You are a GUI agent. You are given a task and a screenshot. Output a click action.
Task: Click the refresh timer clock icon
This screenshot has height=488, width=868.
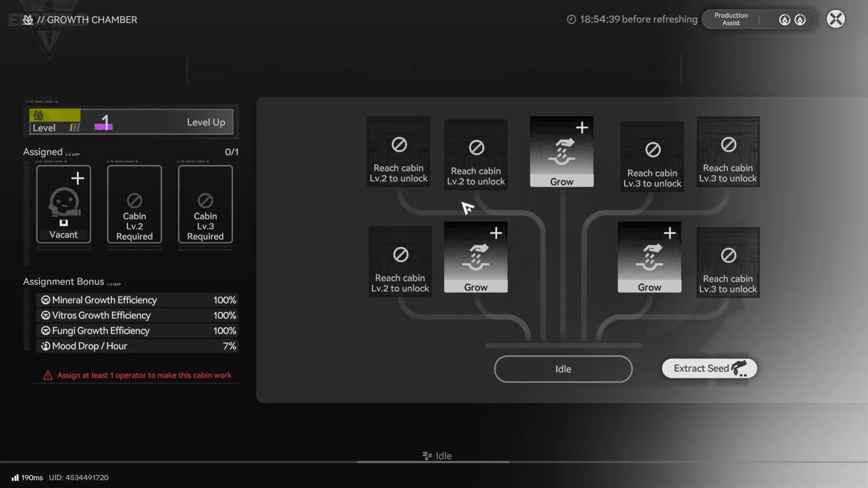[571, 19]
